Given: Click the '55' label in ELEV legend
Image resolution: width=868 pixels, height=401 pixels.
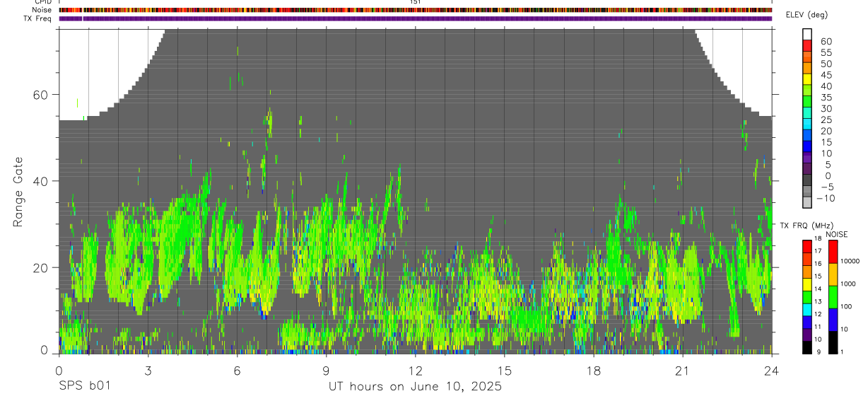Looking at the screenshot, I should pyautogui.click(x=826, y=52).
